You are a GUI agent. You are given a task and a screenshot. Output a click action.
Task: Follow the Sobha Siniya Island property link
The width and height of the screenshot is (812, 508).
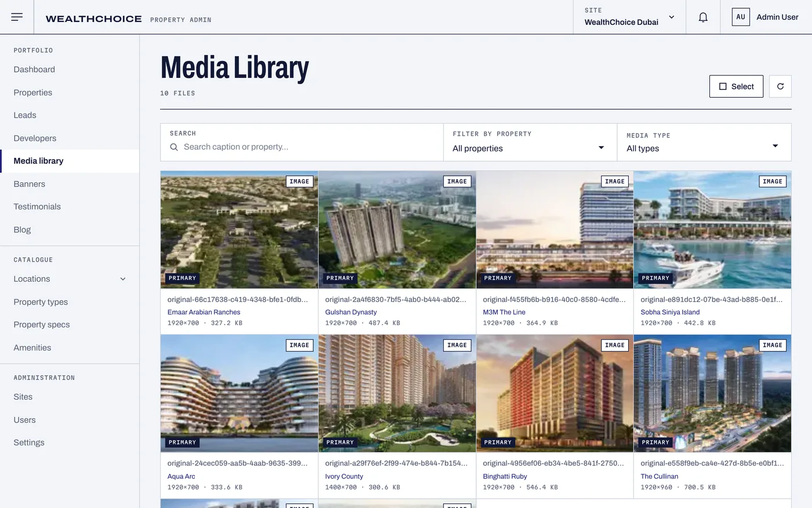tap(670, 312)
